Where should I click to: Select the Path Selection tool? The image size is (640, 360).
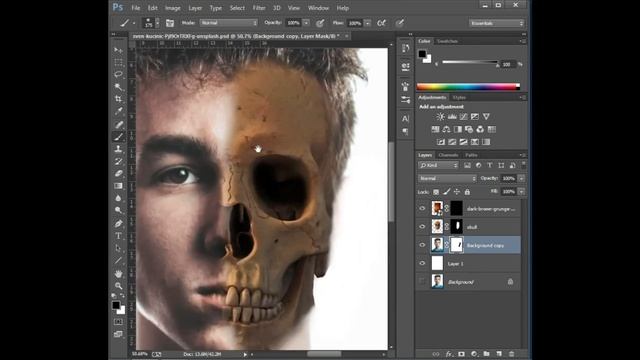click(x=118, y=248)
